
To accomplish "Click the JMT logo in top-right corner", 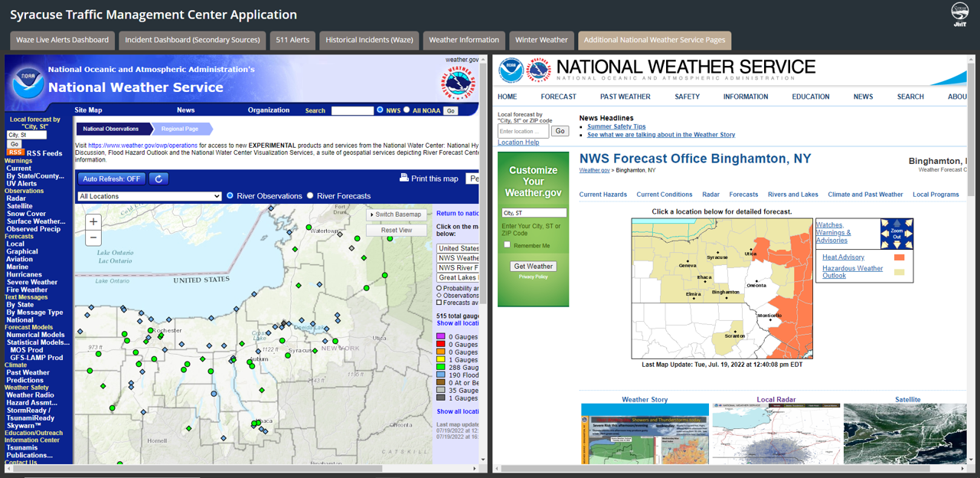I will pos(959,15).
